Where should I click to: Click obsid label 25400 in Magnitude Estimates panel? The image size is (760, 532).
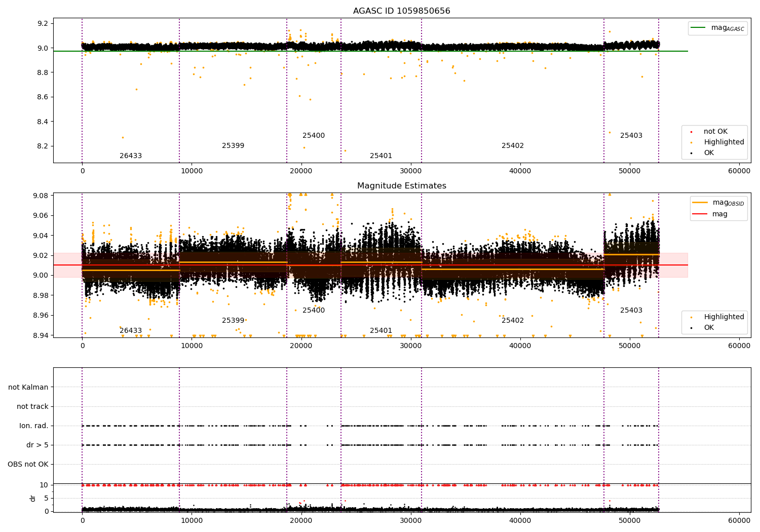tap(314, 311)
